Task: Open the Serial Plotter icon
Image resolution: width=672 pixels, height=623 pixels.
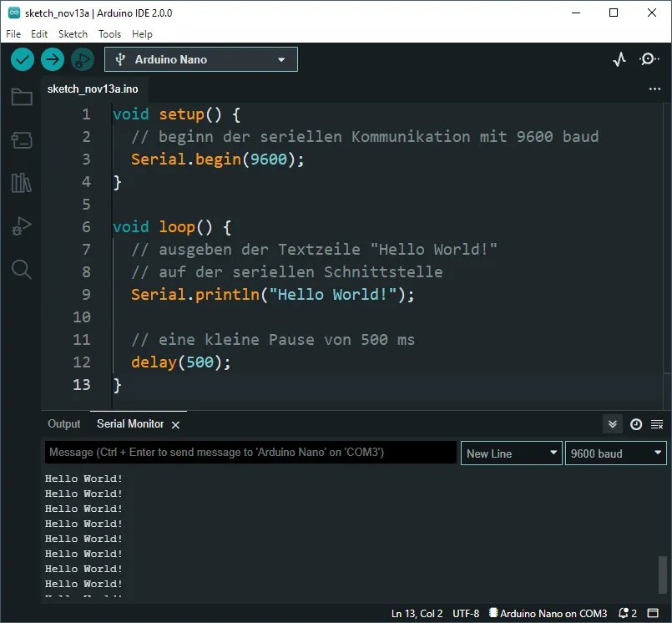Action: click(619, 59)
